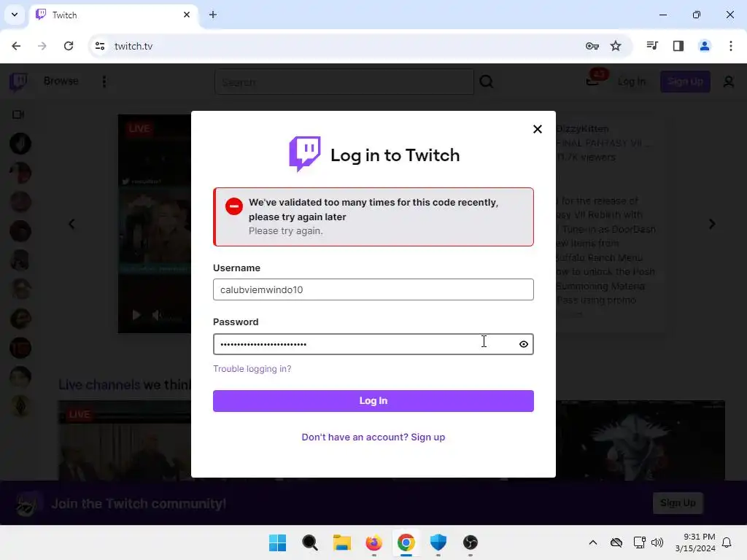
Task: Open the navbar more options dots
Action: (x=104, y=82)
